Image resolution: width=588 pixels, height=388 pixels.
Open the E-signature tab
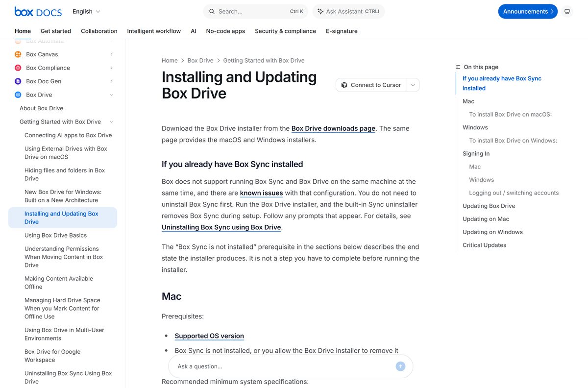pos(342,31)
